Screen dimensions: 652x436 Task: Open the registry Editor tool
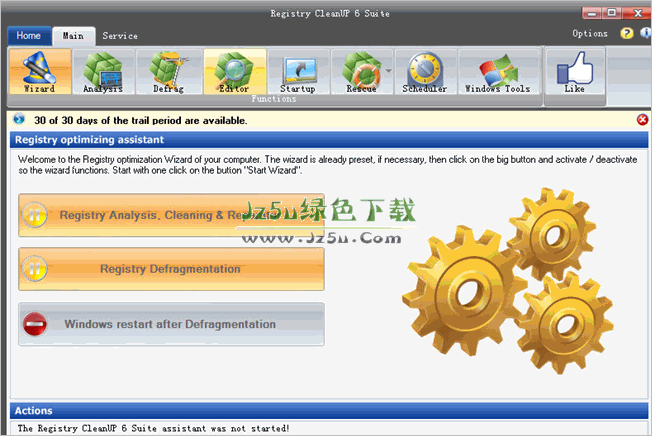tap(235, 71)
